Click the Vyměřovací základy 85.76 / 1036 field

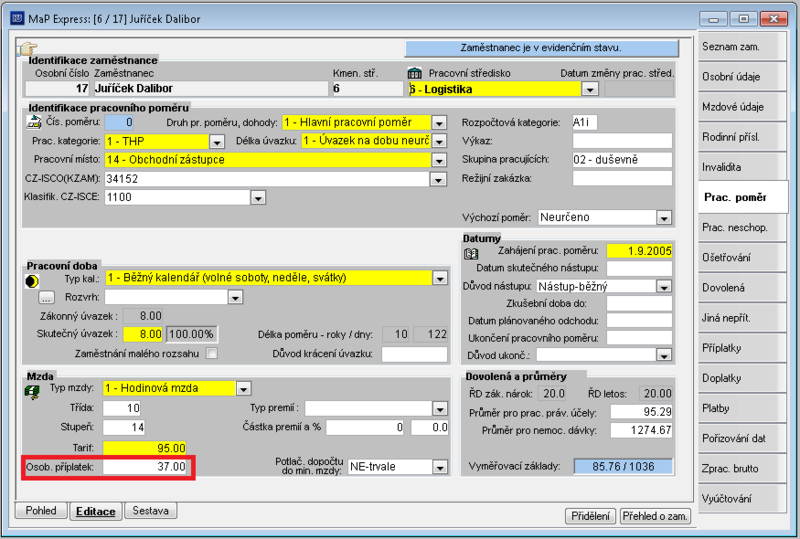pyautogui.click(x=623, y=467)
